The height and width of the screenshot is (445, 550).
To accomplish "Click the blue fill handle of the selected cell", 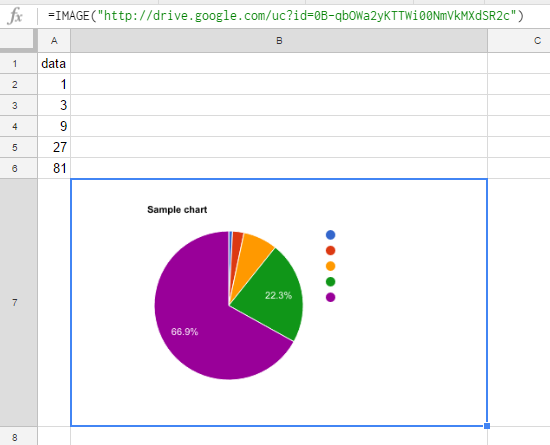I will click(x=487, y=426).
